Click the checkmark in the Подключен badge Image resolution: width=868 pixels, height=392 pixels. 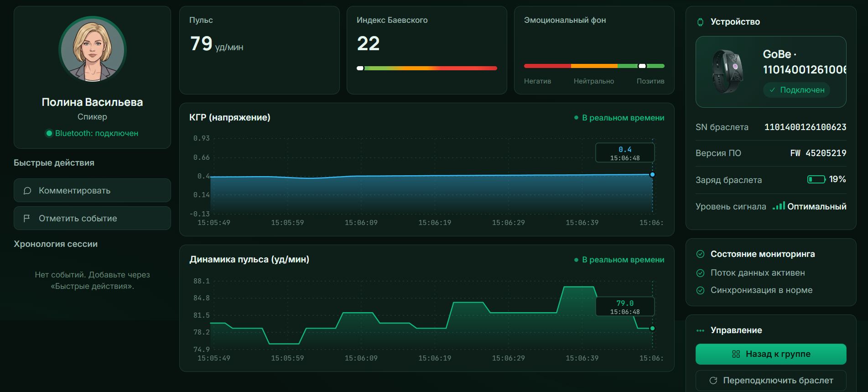pyautogui.click(x=772, y=90)
